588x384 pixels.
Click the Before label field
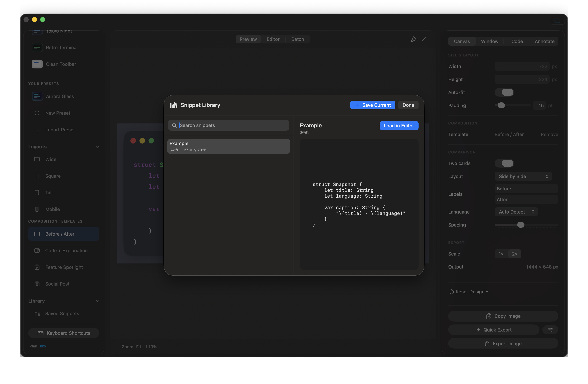tap(526, 189)
